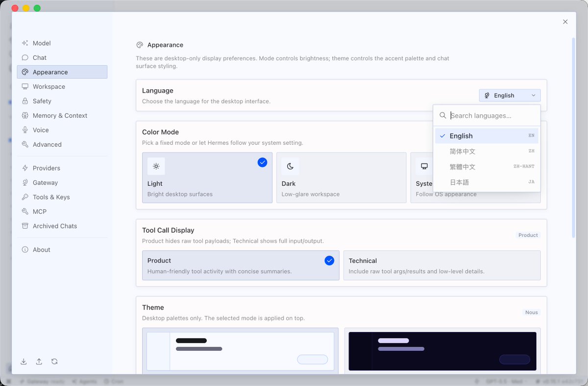Click the brain icon beside Memory & Context

pos(25,115)
